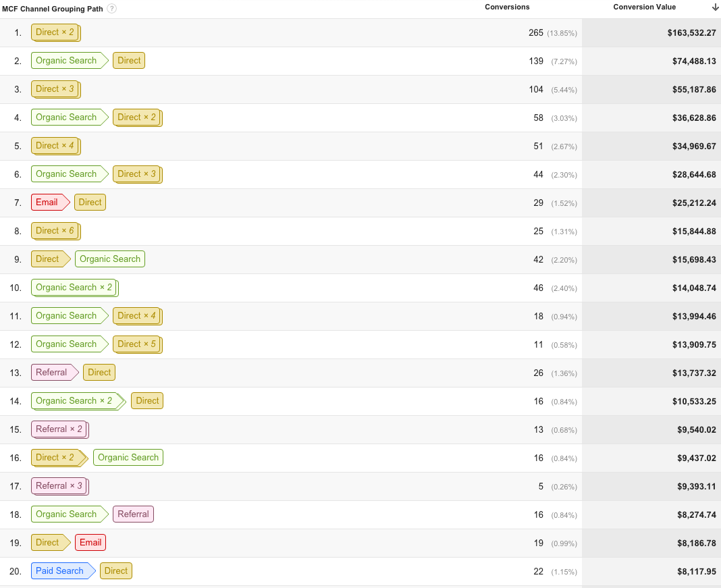Click the Referral tag in row 18
The image size is (721, 588).
pyautogui.click(x=134, y=514)
